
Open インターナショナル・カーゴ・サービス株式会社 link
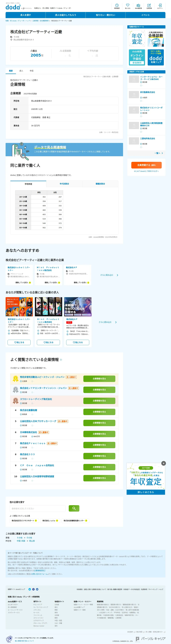151,78
